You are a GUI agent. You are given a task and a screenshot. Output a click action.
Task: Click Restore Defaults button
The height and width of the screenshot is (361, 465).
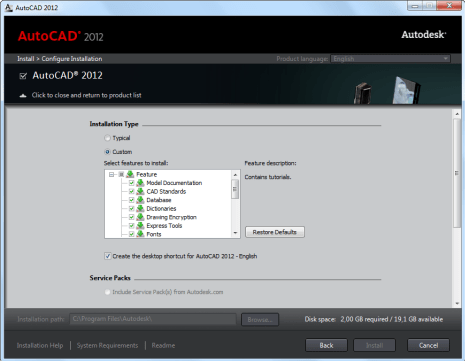[x=275, y=232]
